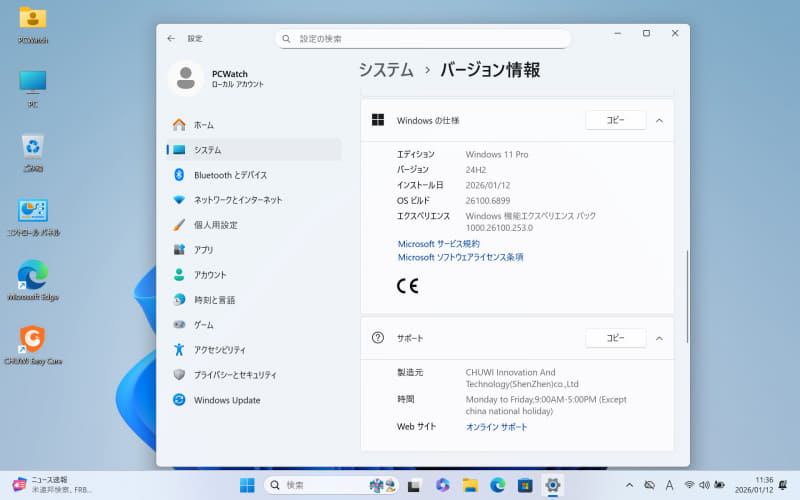Viewport: 800px width, 500px height.
Task: Open Control Panel desktop shortcut
Action: tap(33, 217)
